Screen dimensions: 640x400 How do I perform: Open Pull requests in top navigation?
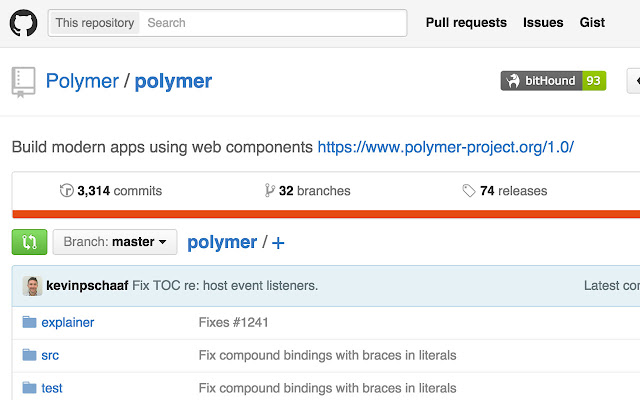click(466, 22)
